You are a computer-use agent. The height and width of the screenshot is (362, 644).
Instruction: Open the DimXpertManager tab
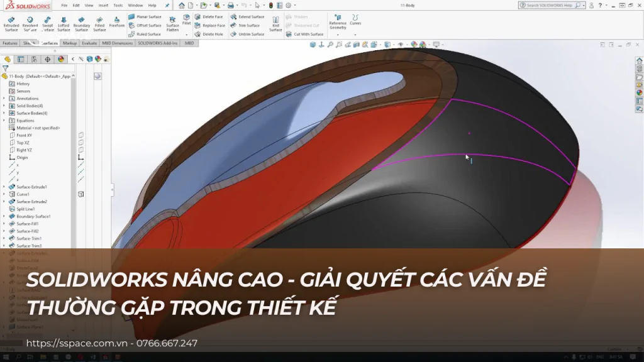(48, 60)
